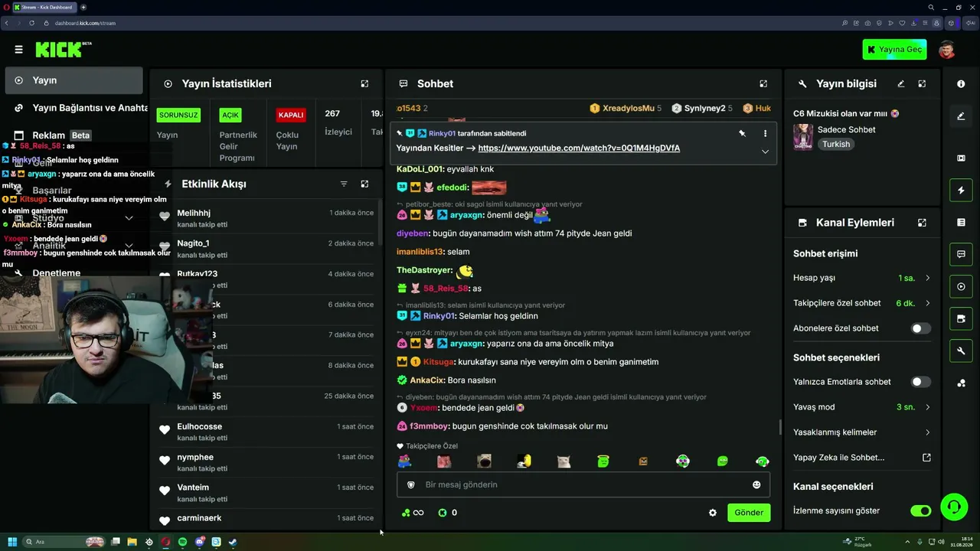Click the edit icon in right rail
The height and width of the screenshot is (551, 980).
click(961, 116)
